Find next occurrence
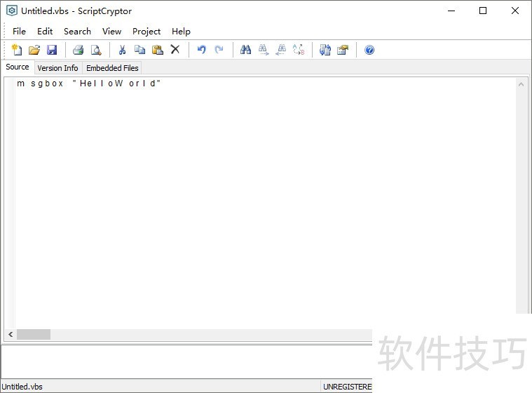This screenshot has height=393, width=532. click(x=264, y=50)
